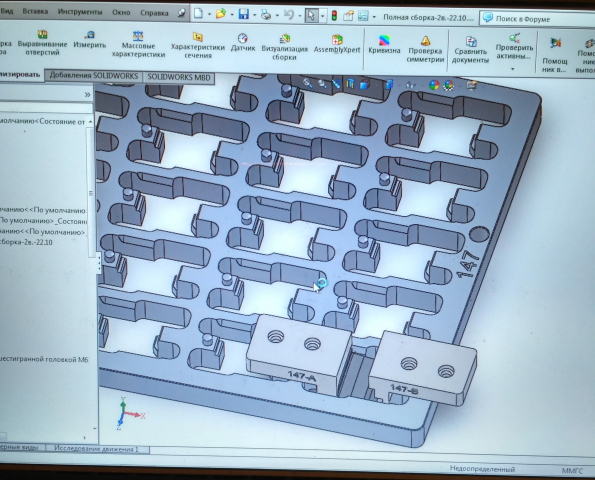Expand arrow under Проверить активный
The height and width of the screenshot is (480, 595).
(x=513, y=69)
